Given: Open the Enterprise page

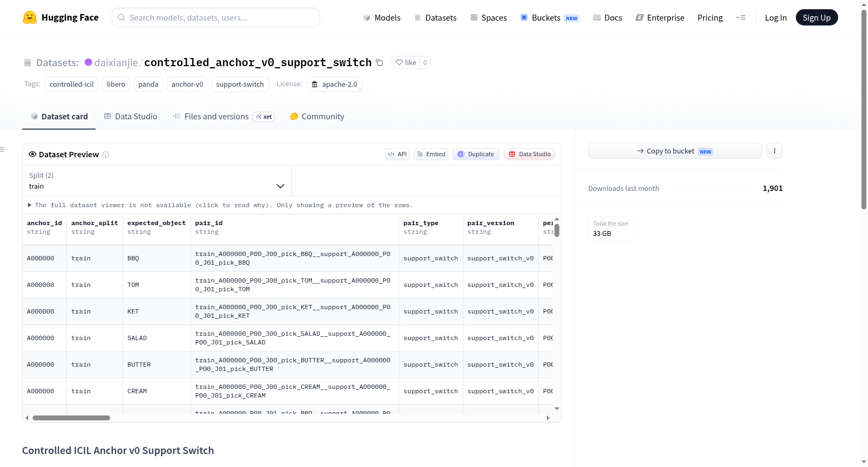Looking at the screenshot, I should pyautogui.click(x=660, y=17).
